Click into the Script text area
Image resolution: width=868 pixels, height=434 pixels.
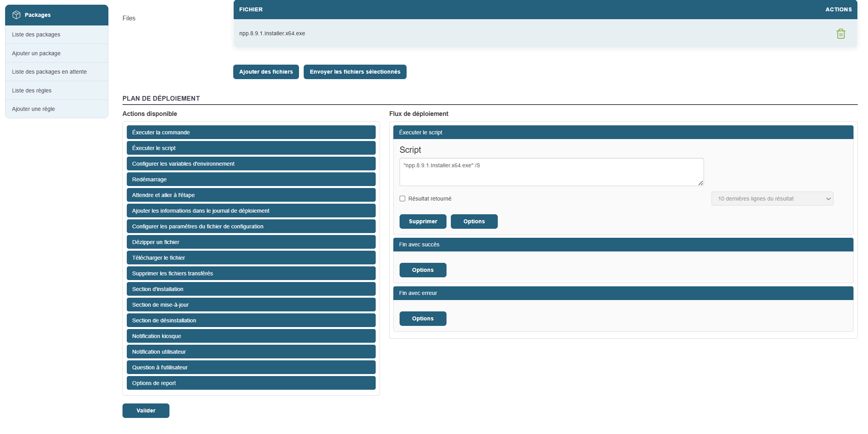[x=551, y=172]
